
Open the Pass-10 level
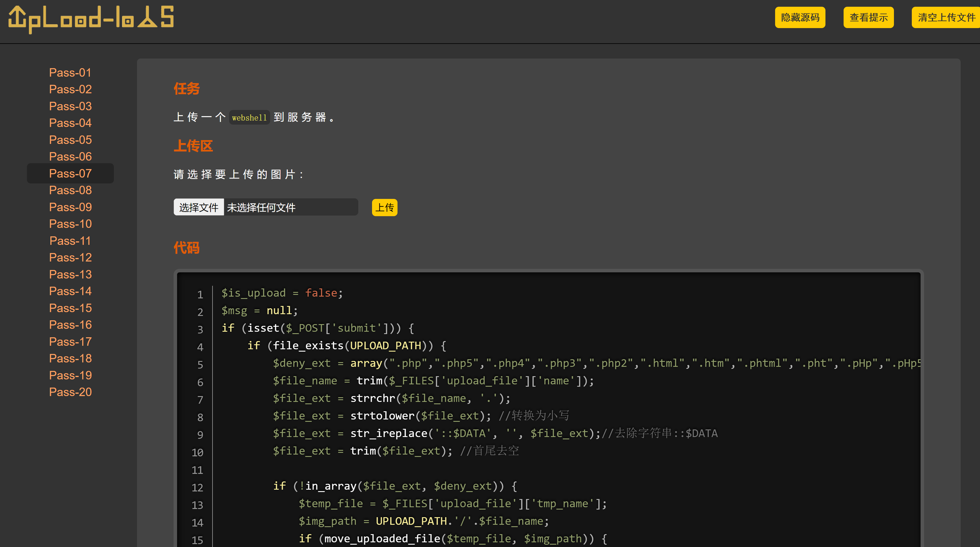70,224
